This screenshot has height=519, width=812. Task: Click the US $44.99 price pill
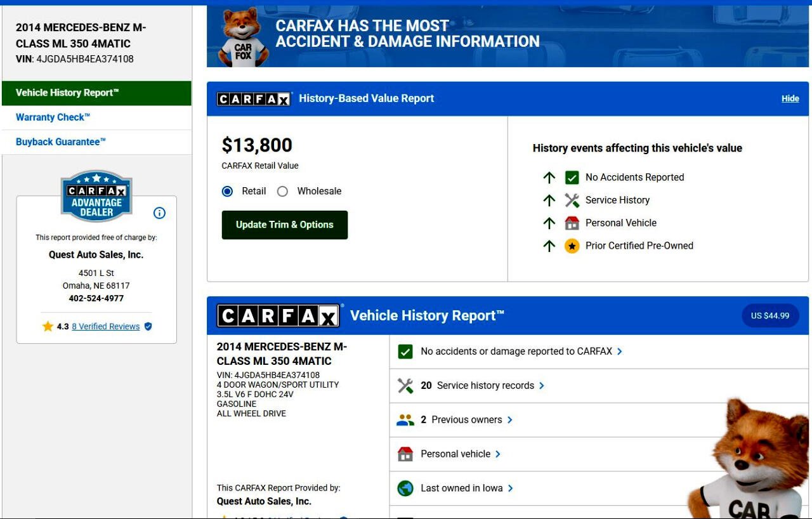(x=770, y=316)
